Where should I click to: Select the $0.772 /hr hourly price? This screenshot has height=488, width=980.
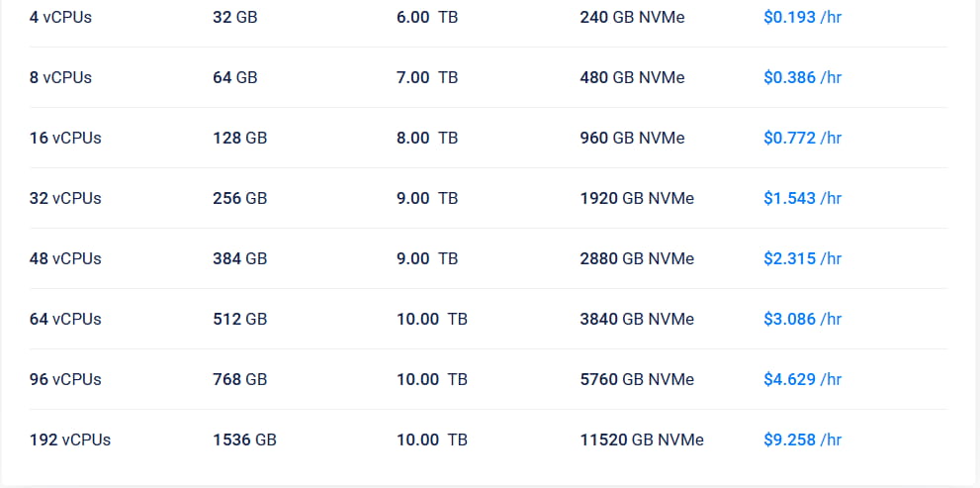802,138
